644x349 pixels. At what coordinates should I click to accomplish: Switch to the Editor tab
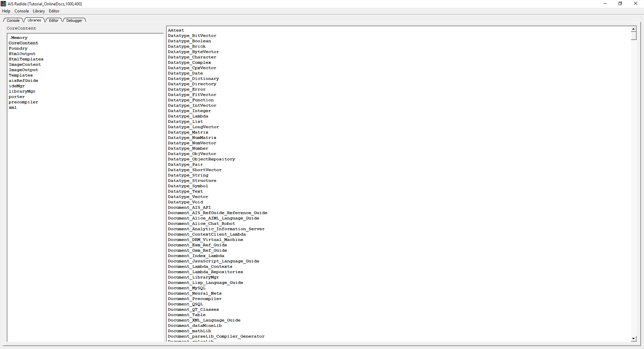pos(54,20)
